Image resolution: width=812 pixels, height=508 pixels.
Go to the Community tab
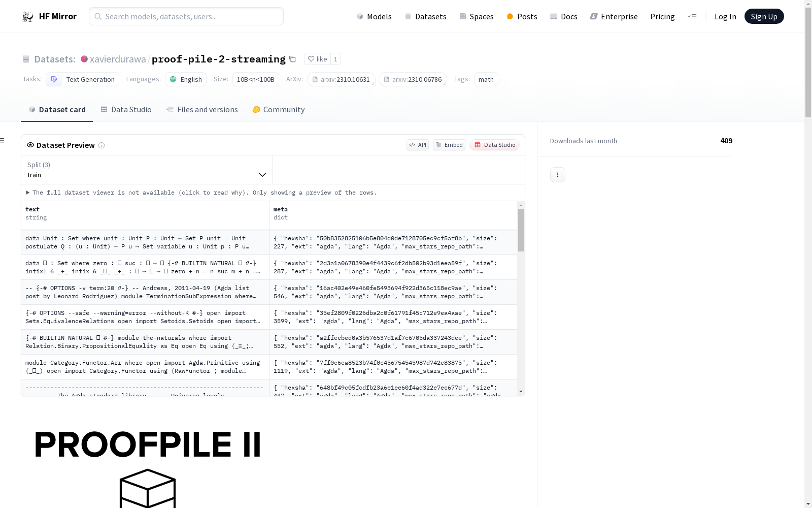click(278, 110)
